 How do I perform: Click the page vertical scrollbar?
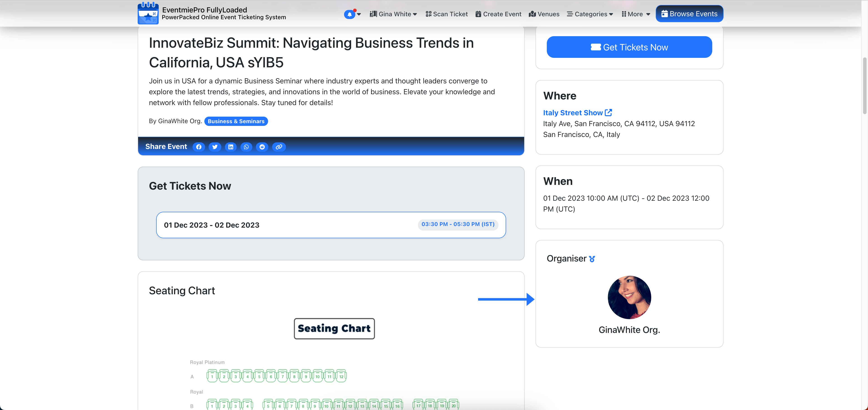click(864, 86)
